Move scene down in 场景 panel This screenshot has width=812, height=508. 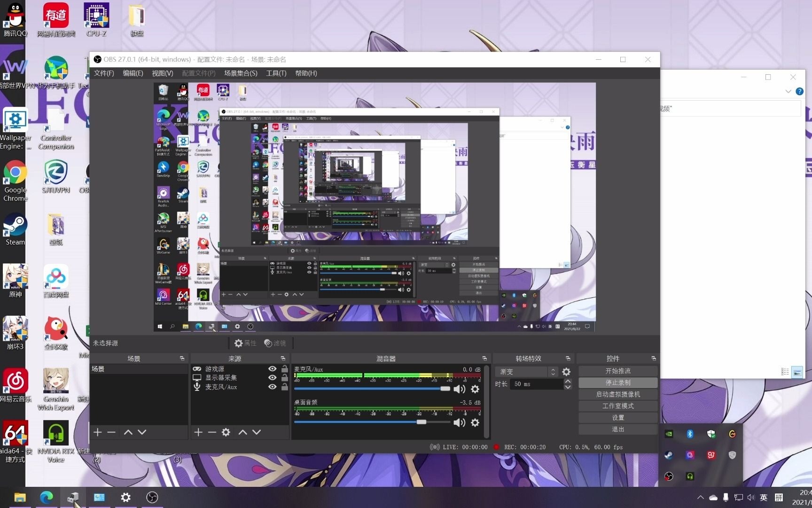142,432
